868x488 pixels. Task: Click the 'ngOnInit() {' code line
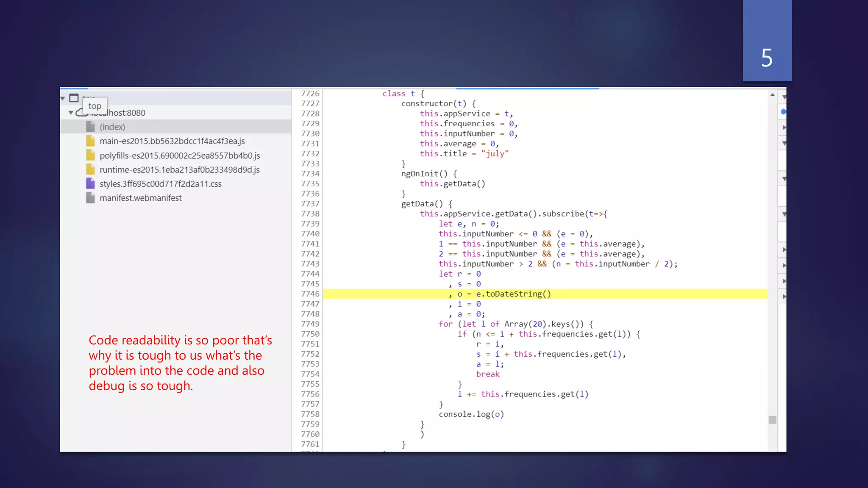click(429, 174)
